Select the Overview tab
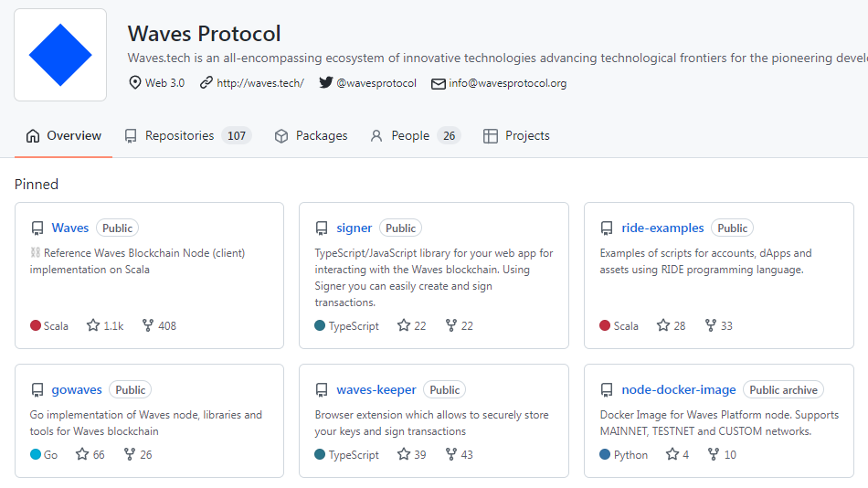868x488 pixels. pyautogui.click(x=63, y=136)
